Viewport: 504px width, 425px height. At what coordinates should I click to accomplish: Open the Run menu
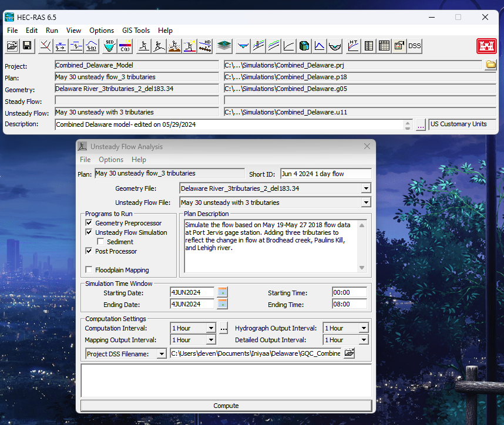(x=52, y=30)
